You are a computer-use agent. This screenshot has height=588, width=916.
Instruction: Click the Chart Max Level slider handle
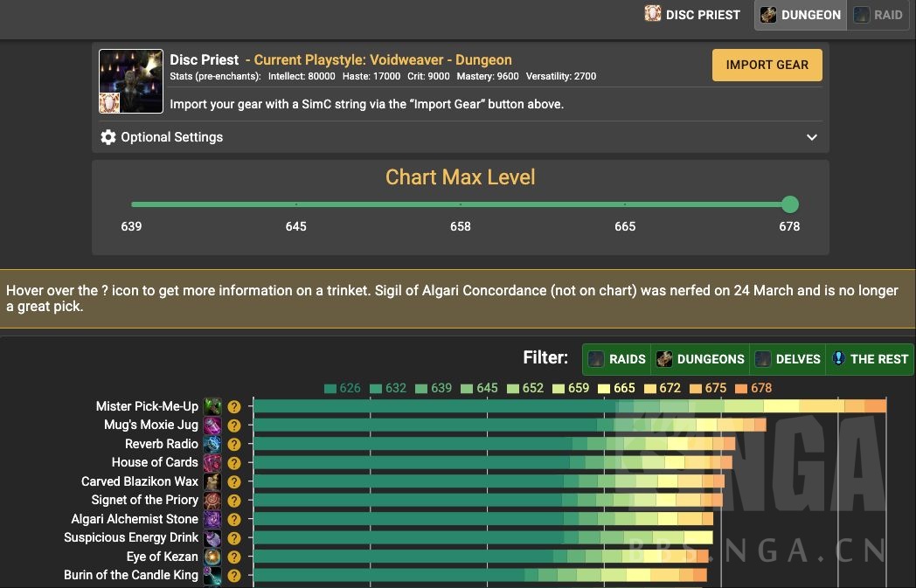790,204
